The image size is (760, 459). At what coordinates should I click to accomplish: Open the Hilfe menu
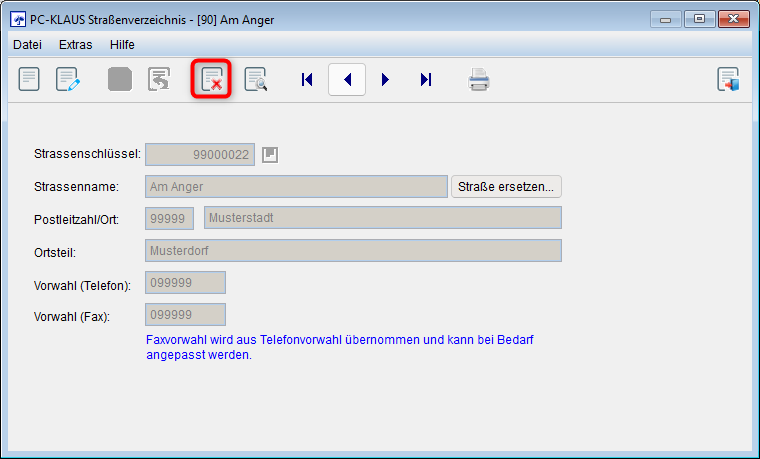point(122,45)
